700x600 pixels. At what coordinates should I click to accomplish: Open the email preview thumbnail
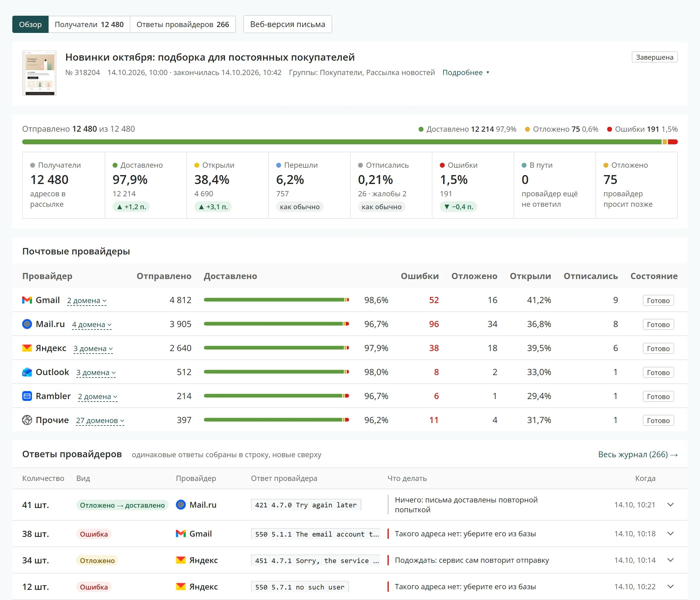tap(39, 73)
